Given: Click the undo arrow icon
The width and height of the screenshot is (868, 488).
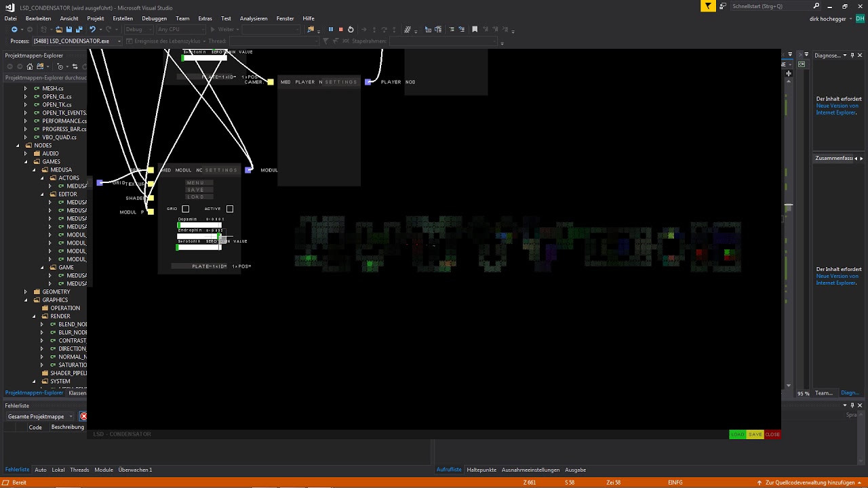Looking at the screenshot, I should coord(92,30).
